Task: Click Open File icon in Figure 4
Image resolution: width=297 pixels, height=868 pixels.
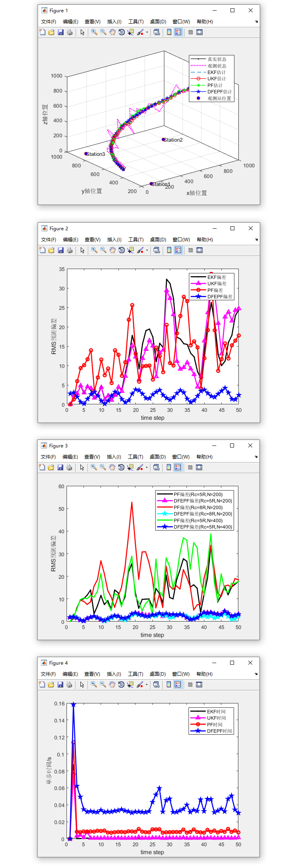Action: (x=51, y=684)
